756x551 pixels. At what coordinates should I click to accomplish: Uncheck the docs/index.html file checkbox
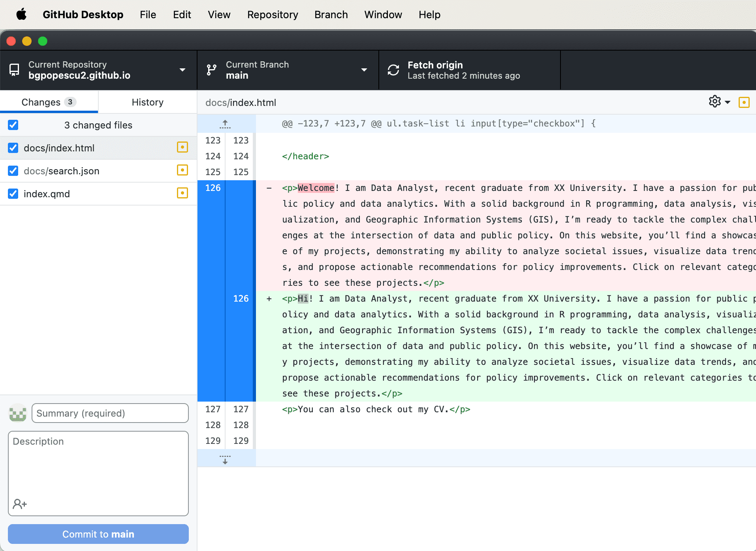(13, 148)
